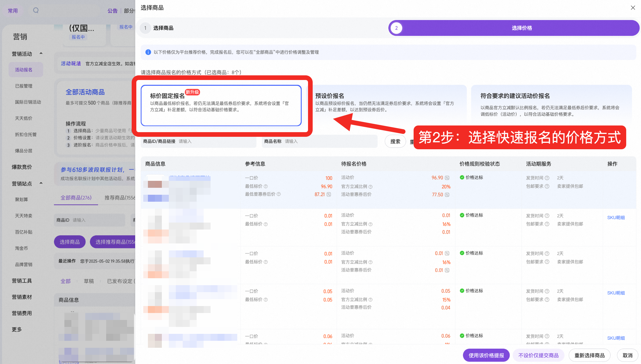This screenshot has height=364, width=641.
Task: Open 爆款竞价 in the sidebar
Action: [x=22, y=167]
